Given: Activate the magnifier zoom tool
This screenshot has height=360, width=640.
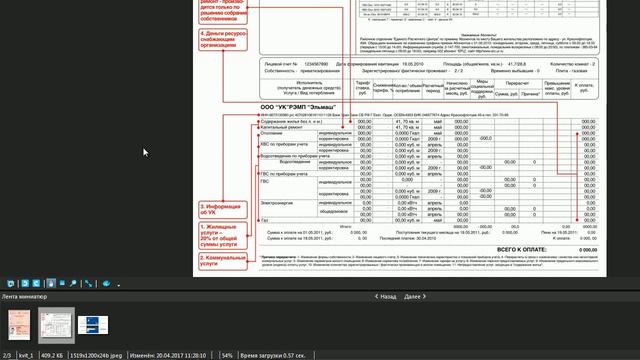Looking at the screenshot, I should coord(73,283).
